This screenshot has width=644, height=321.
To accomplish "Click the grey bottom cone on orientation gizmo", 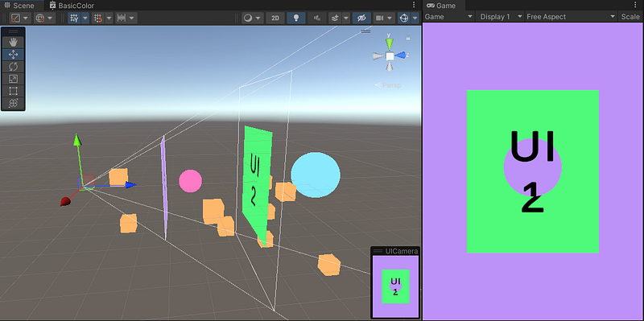I will point(390,67).
